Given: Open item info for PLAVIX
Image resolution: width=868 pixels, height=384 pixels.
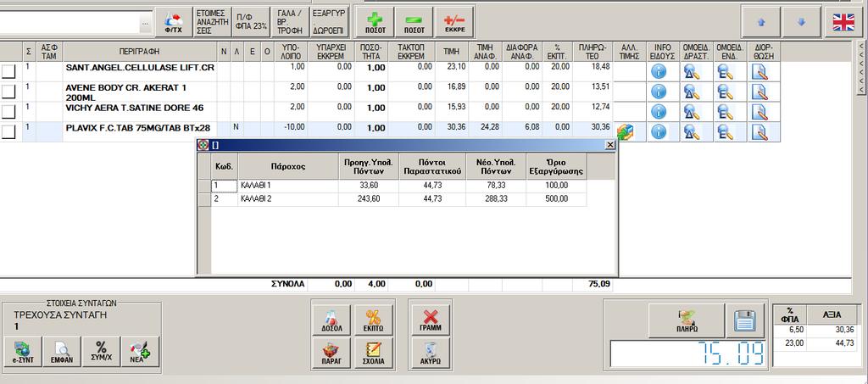Looking at the screenshot, I should [658, 131].
